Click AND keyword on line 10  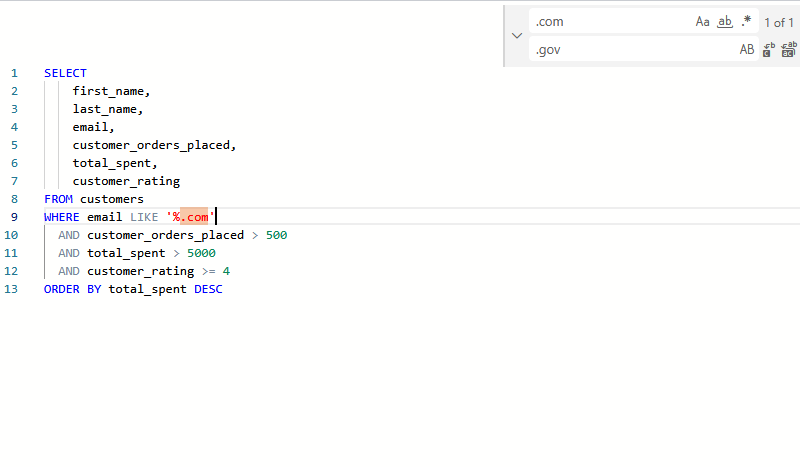(69, 235)
